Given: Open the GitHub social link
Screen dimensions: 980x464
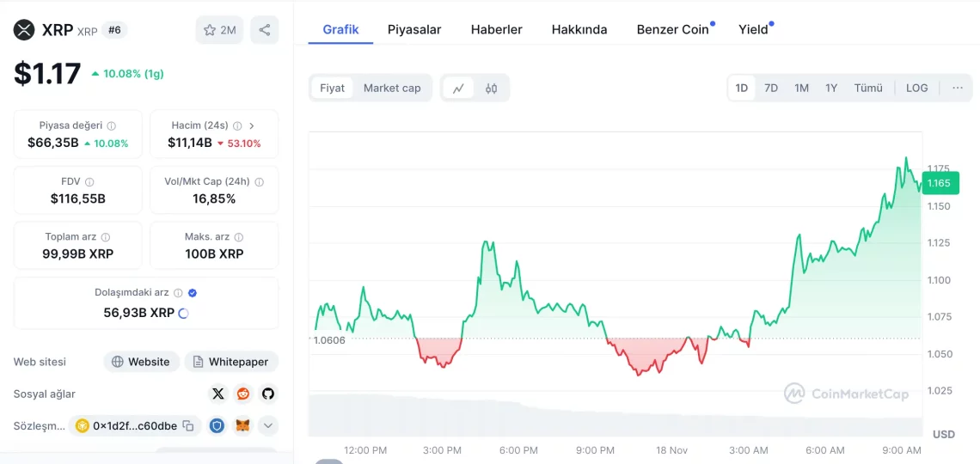Looking at the screenshot, I should 268,394.
